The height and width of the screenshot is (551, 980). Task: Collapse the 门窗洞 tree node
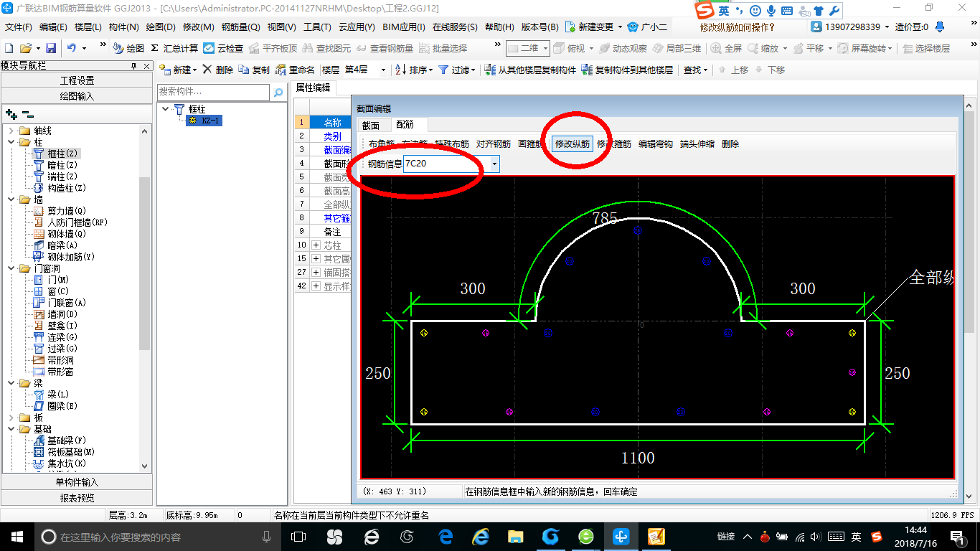coord(11,268)
